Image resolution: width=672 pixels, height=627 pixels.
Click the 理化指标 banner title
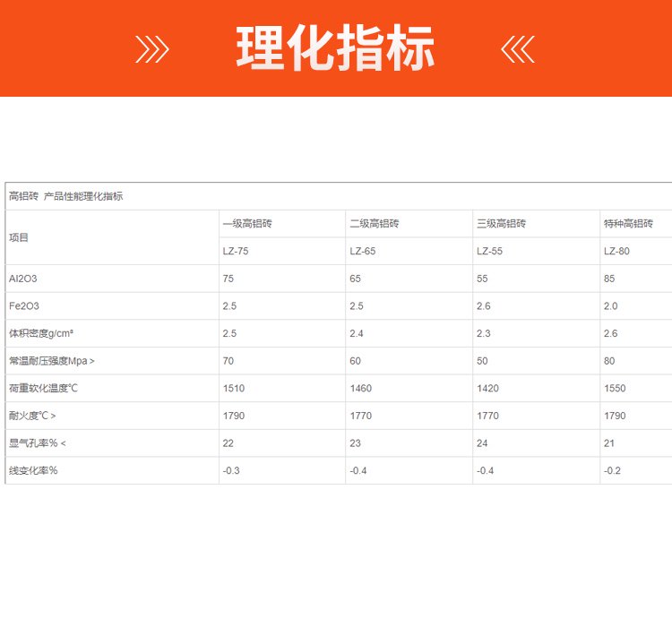click(x=335, y=48)
